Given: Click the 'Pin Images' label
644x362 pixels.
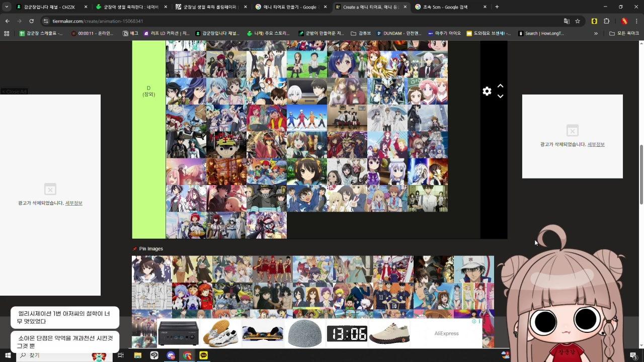Looking at the screenshot, I should (x=151, y=249).
